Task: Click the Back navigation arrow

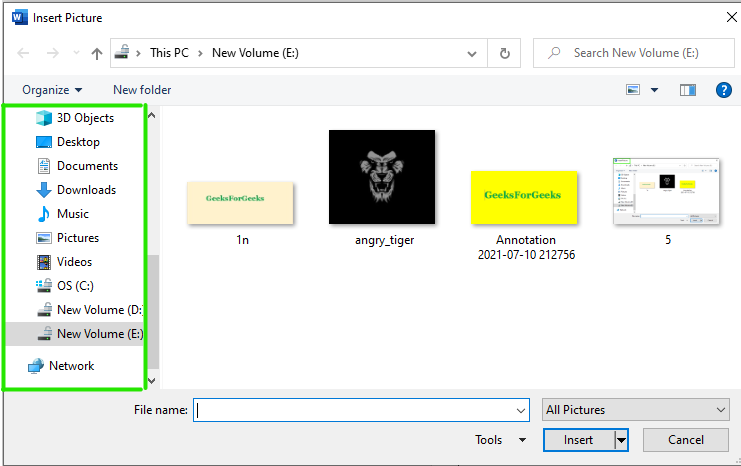Action: [x=23, y=53]
